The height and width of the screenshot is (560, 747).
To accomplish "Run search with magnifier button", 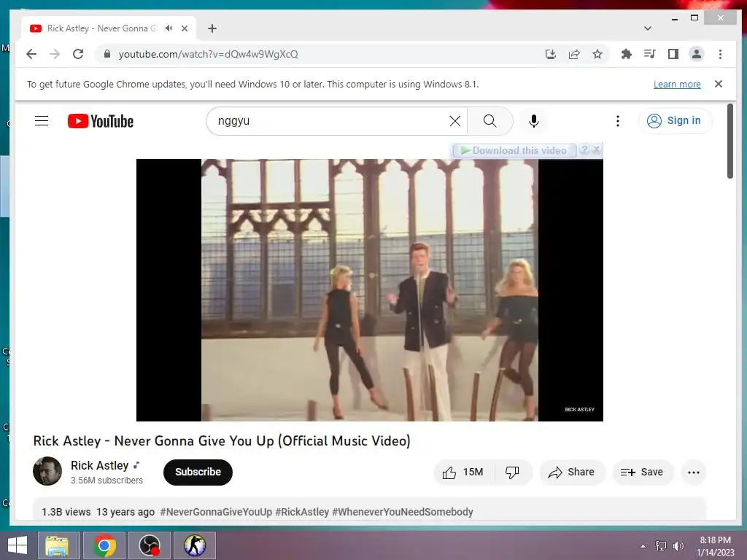I will [490, 121].
